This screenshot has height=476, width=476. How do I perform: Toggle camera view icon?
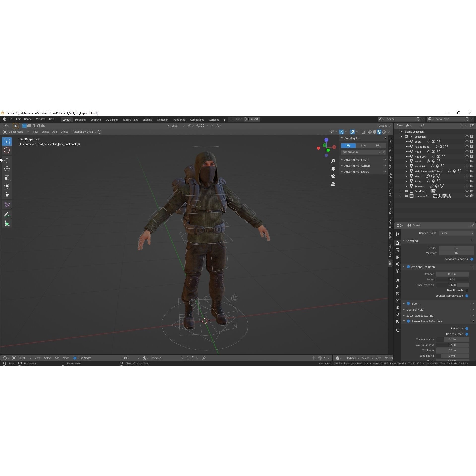click(x=333, y=176)
